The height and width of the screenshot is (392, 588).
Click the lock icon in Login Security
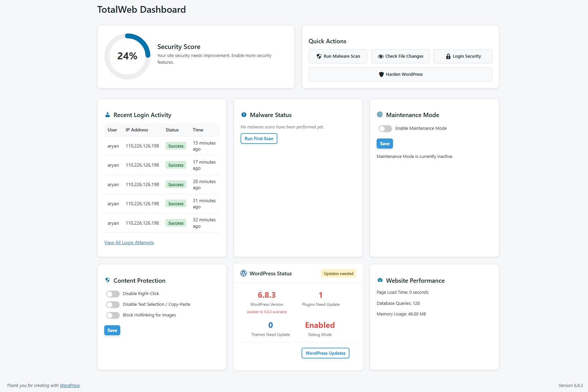[448, 56]
